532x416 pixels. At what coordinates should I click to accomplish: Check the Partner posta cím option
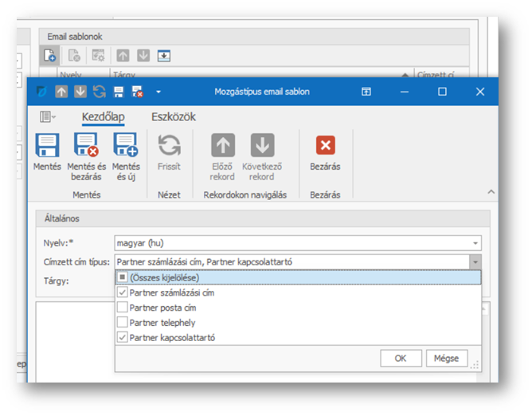[x=122, y=308]
